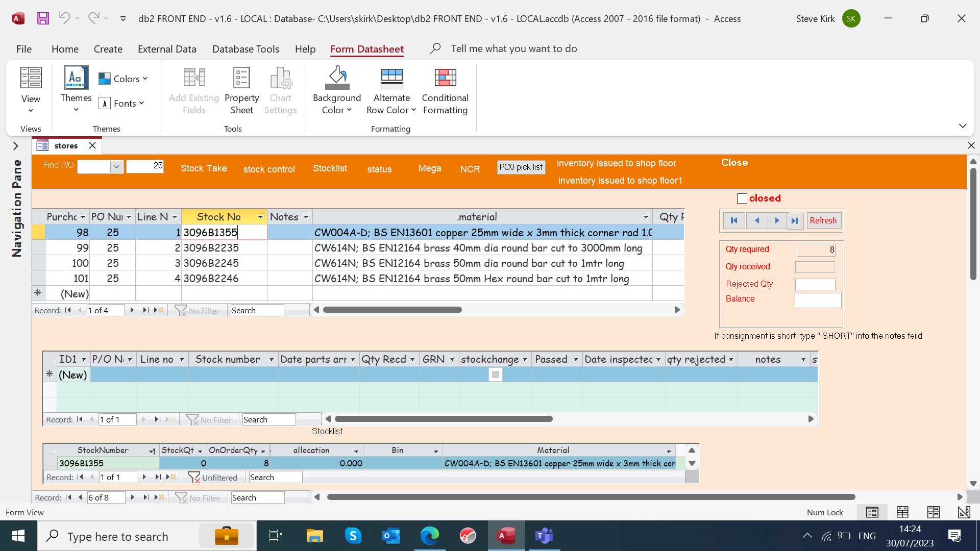Open material column filter dropdown
Image resolution: width=980 pixels, height=551 pixels.
[645, 217]
